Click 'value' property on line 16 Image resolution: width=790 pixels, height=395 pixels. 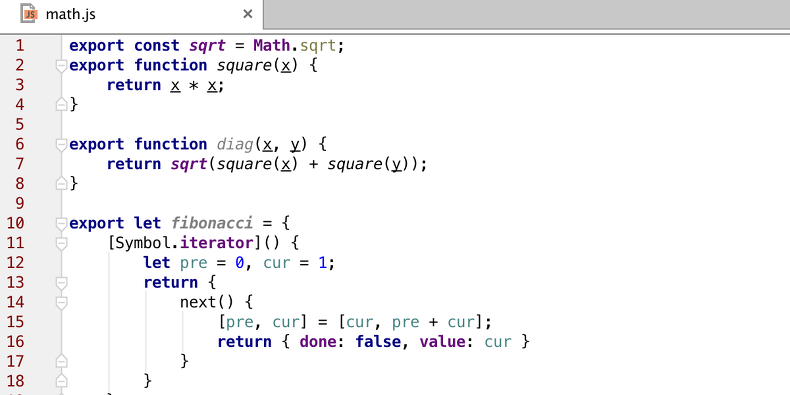tap(442, 342)
